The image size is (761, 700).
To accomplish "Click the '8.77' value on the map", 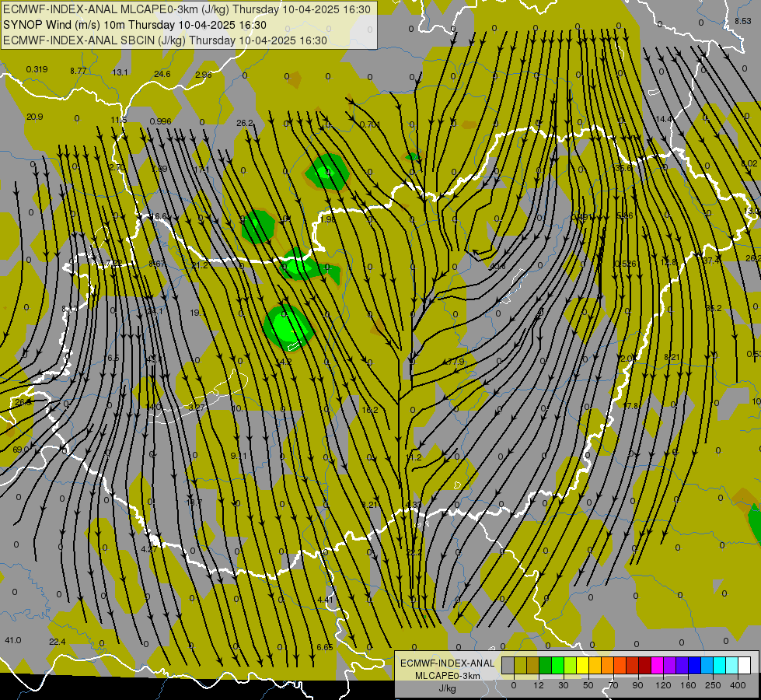I will 79,71.
